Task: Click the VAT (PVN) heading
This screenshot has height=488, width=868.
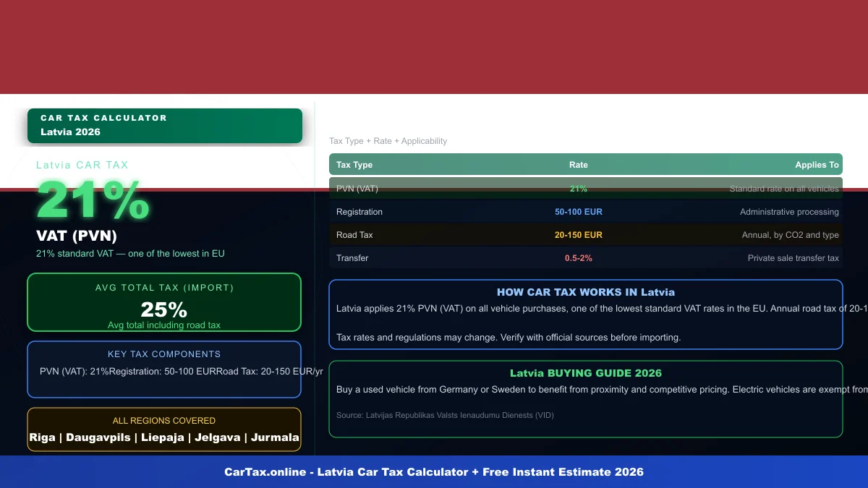Action: click(77, 236)
